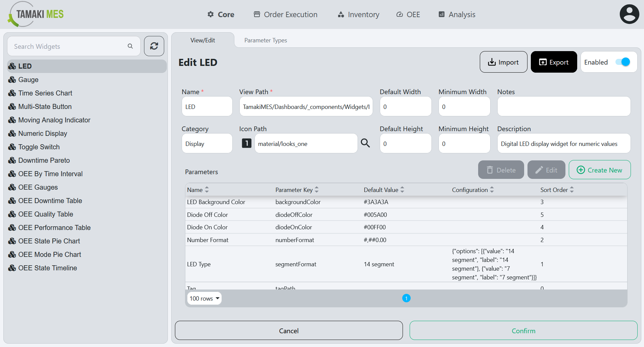Image resolution: width=644 pixels, height=347 pixels.
Task: Click the looks_one icon preview
Action: pos(246,143)
